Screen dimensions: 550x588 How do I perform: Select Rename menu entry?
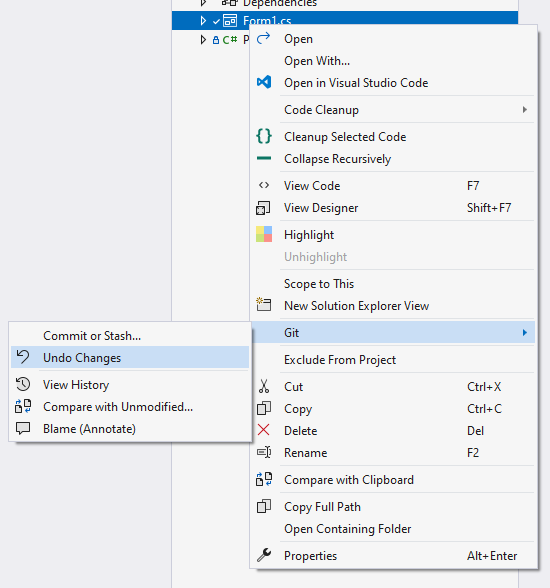tap(393, 453)
